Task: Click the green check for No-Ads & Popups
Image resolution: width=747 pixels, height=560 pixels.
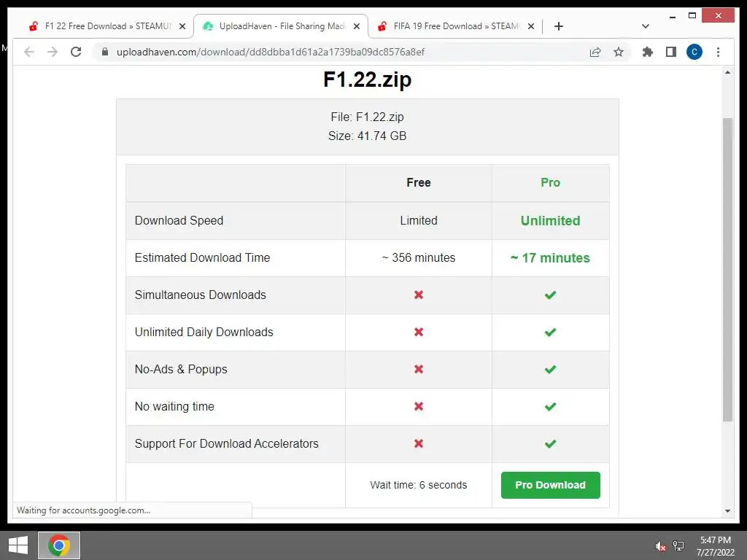Action: click(x=550, y=369)
